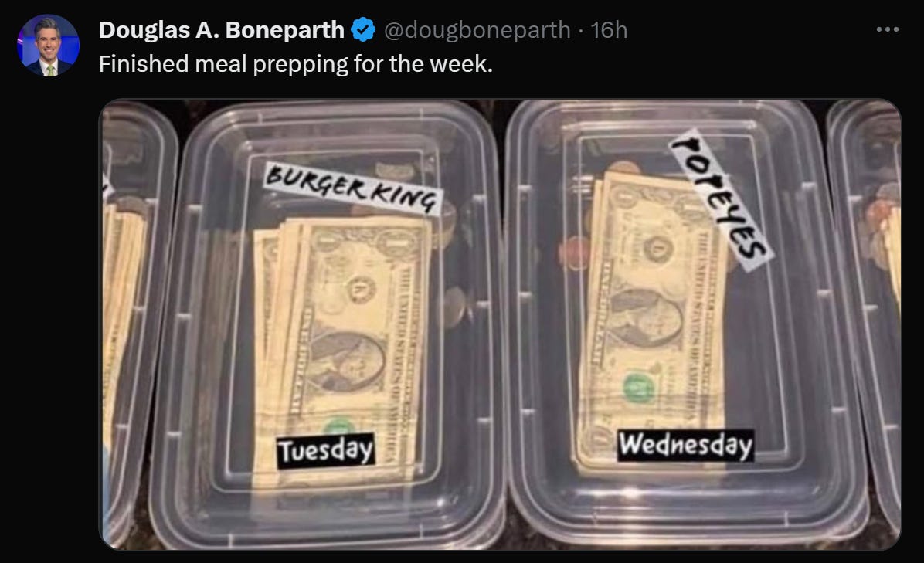Click the 16h timestamp of the tweet
Screen dimensions: 924x563
pyautogui.click(x=610, y=29)
